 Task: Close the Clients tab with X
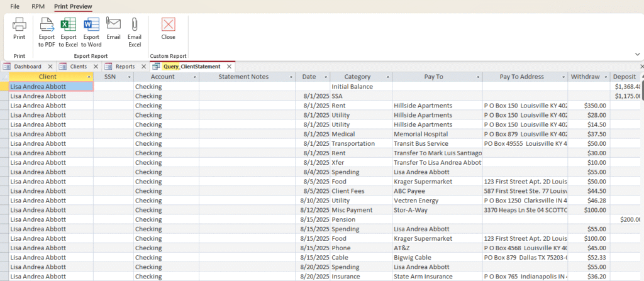[96, 66]
